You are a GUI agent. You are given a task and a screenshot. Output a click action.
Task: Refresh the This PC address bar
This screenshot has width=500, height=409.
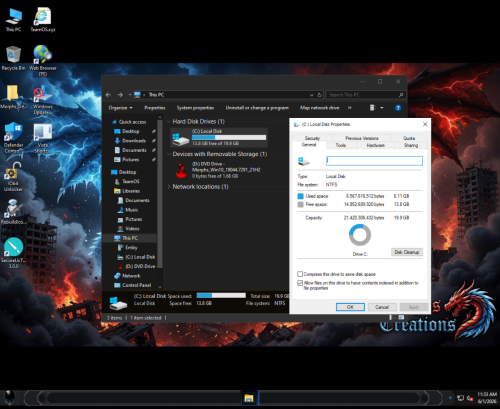[319, 95]
